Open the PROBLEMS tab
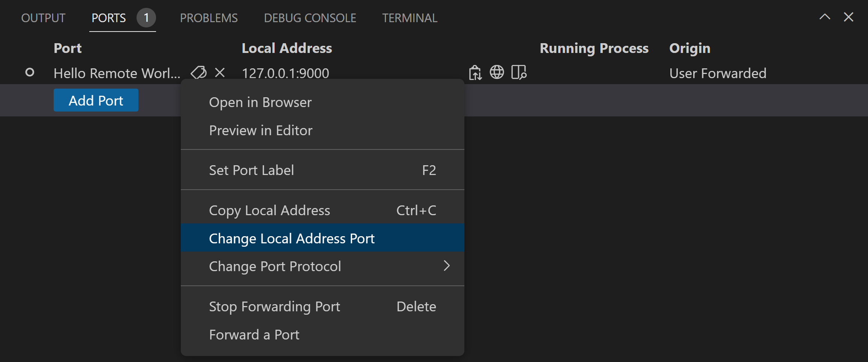The height and width of the screenshot is (362, 868). point(209,18)
